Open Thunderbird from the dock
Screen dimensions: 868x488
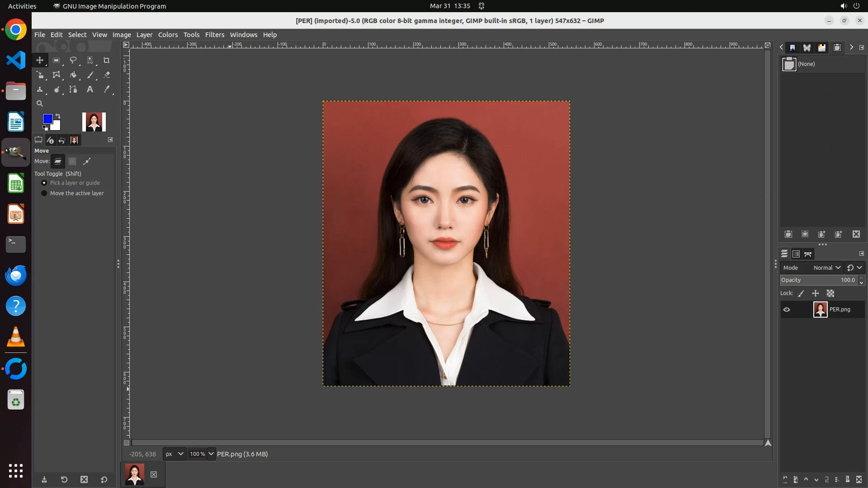(x=16, y=275)
